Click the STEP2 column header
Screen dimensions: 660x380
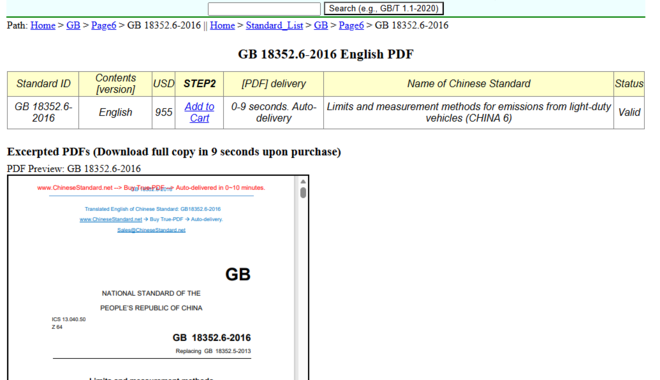200,84
